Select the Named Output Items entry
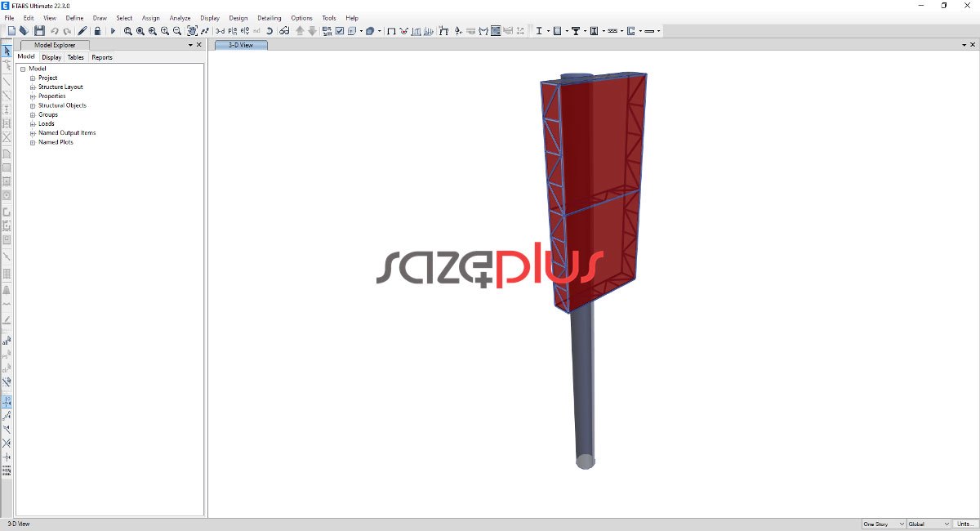 coord(67,132)
